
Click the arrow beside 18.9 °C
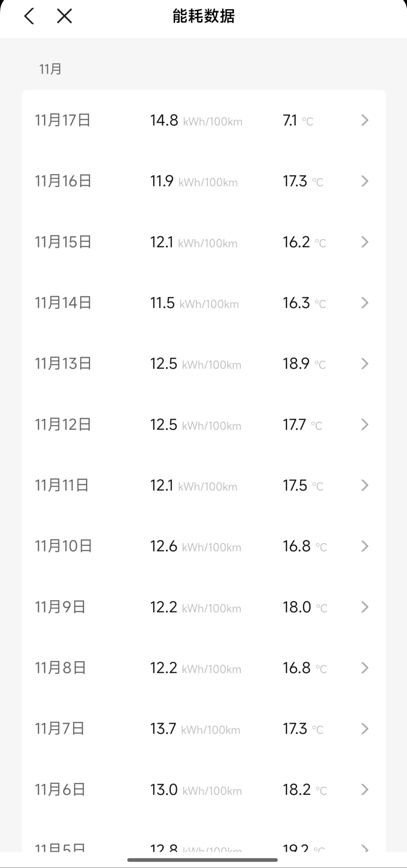point(365,364)
